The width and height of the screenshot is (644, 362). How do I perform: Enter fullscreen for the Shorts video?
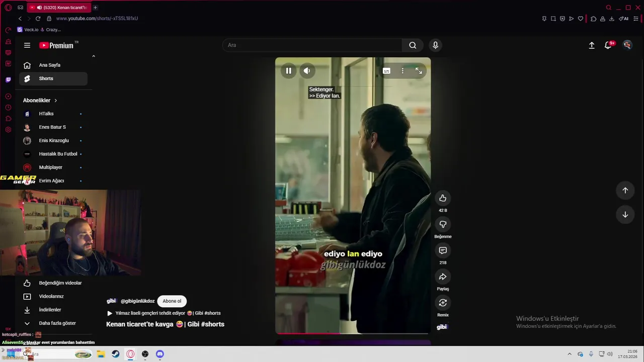419,71
